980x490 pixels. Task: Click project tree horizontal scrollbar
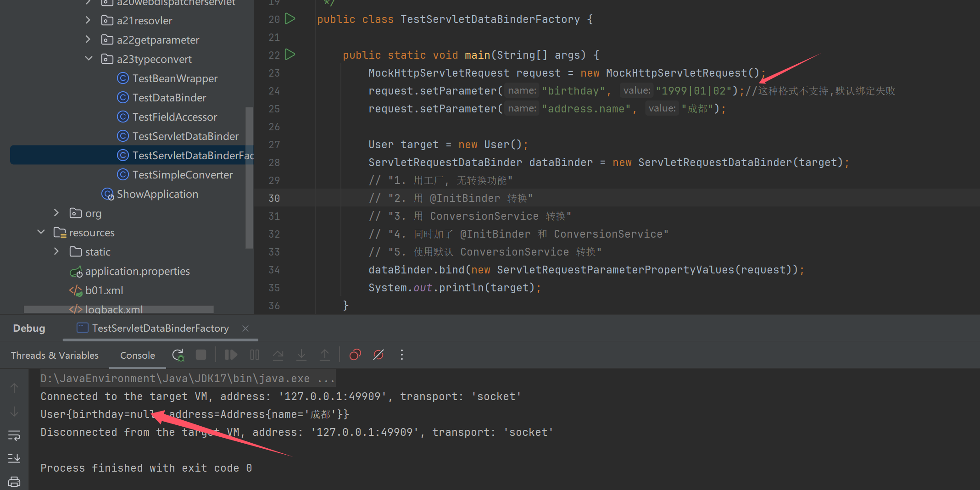118,309
